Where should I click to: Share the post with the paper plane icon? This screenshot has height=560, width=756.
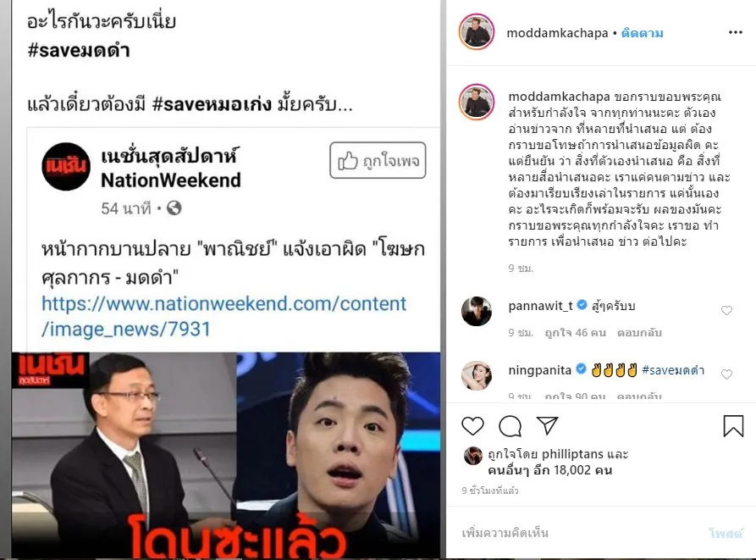point(547,425)
